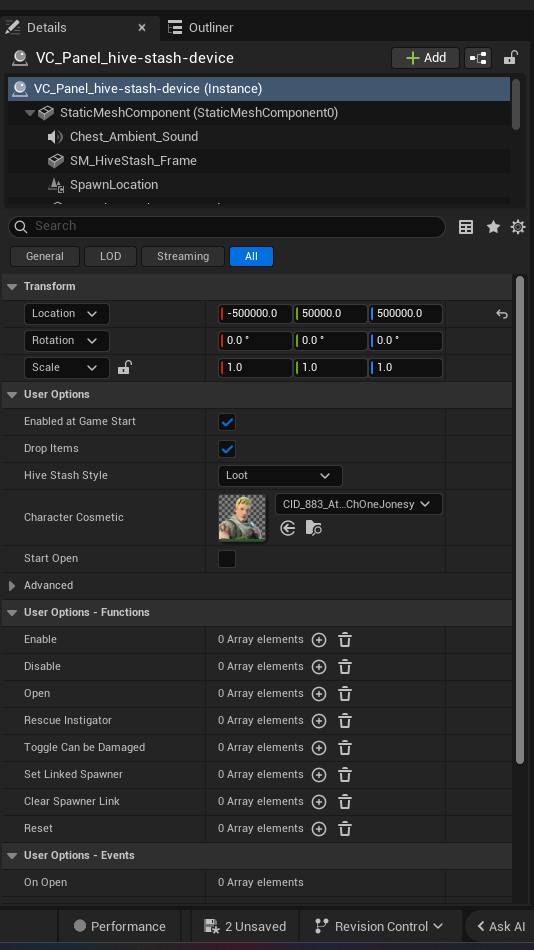
Task: Click the 2 Unsaved status button
Action: (245, 926)
